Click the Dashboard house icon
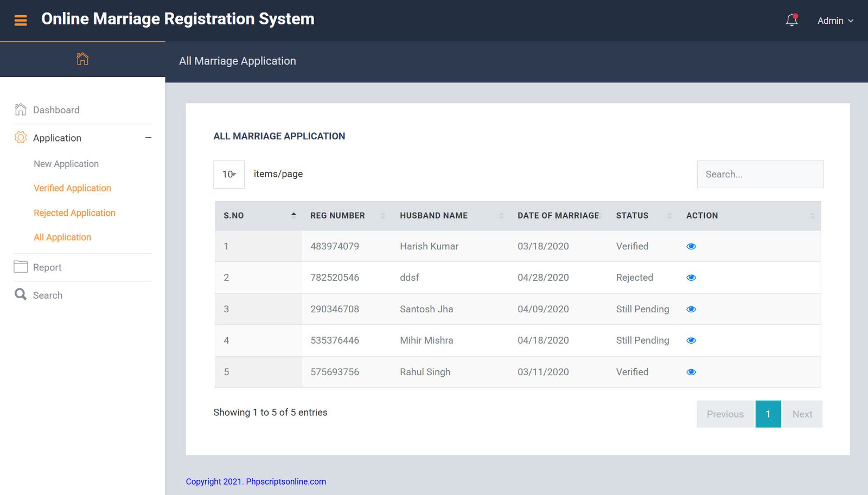Viewport: 868px width, 495px height. click(20, 110)
